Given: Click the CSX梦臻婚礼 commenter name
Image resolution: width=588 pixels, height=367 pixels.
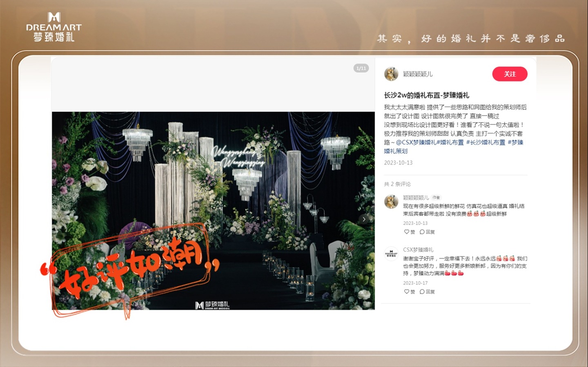Looking at the screenshot, I should (x=418, y=249).
